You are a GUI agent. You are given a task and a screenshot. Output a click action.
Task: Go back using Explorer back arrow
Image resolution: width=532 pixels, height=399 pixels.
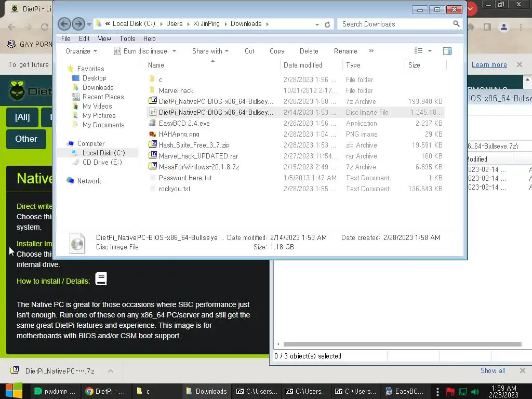[x=64, y=24]
